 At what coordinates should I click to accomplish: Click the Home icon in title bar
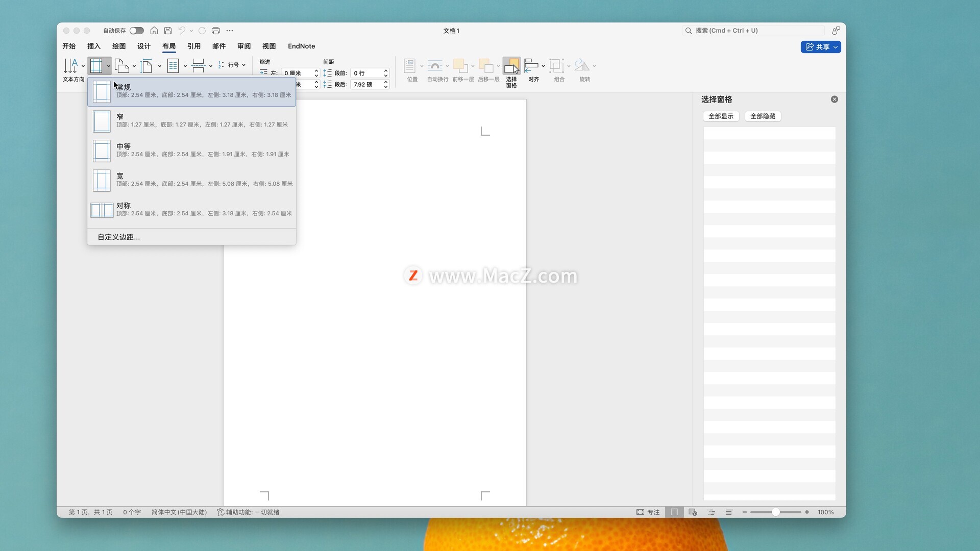coord(154,31)
